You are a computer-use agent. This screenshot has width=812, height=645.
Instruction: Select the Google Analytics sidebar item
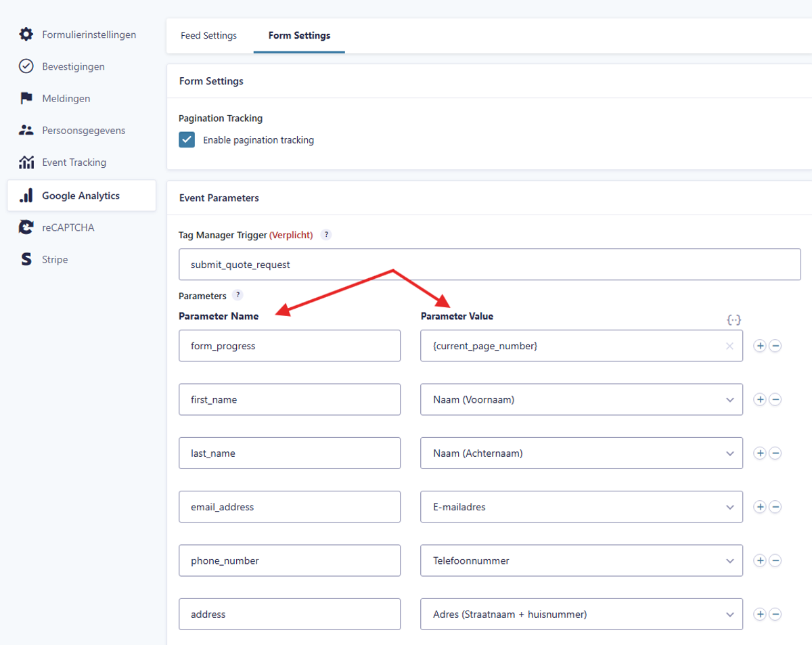tap(81, 196)
